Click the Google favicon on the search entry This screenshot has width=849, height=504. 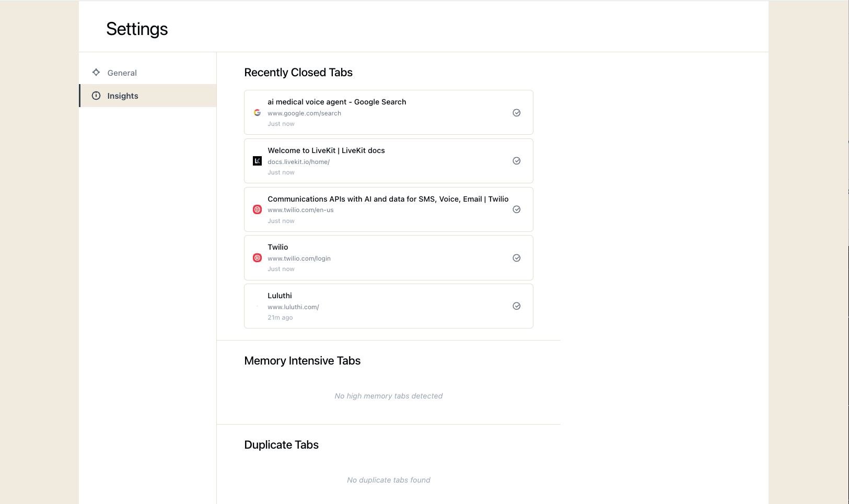(257, 112)
